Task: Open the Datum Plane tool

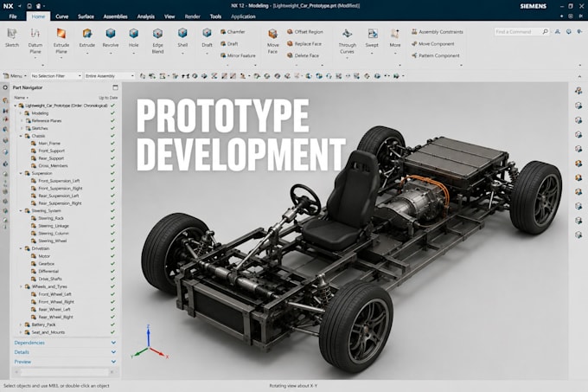Action: click(35, 41)
